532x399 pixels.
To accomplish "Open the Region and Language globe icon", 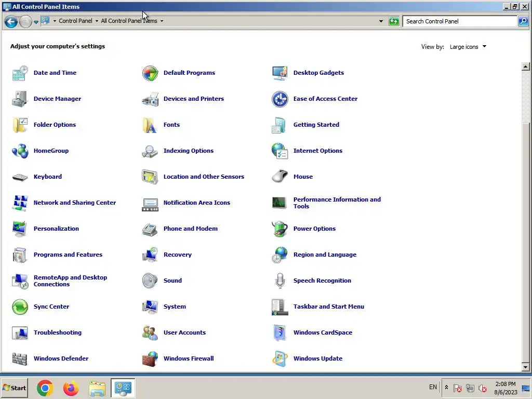I will point(280,255).
